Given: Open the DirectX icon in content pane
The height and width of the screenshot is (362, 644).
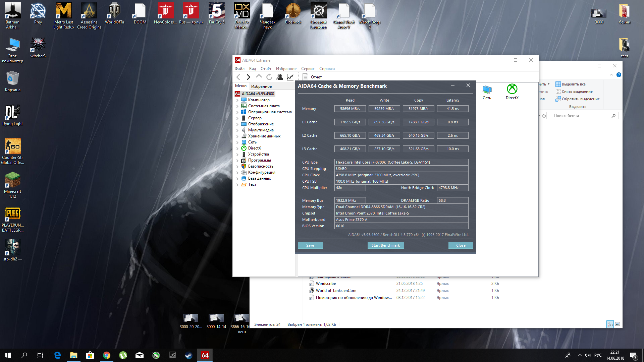Looking at the screenshot, I should (x=512, y=92).
